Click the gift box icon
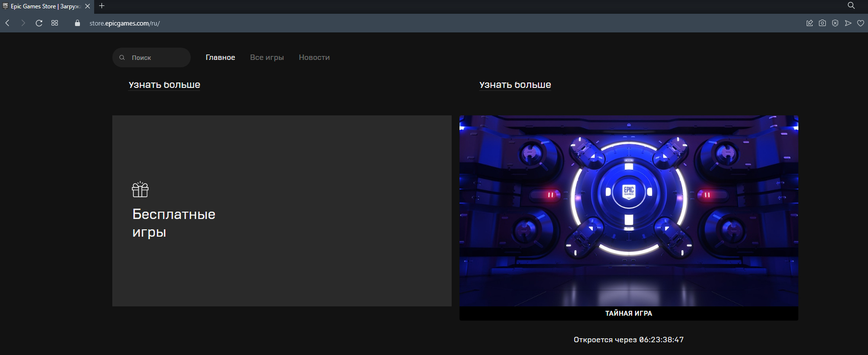The height and width of the screenshot is (355, 868). [140, 190]
